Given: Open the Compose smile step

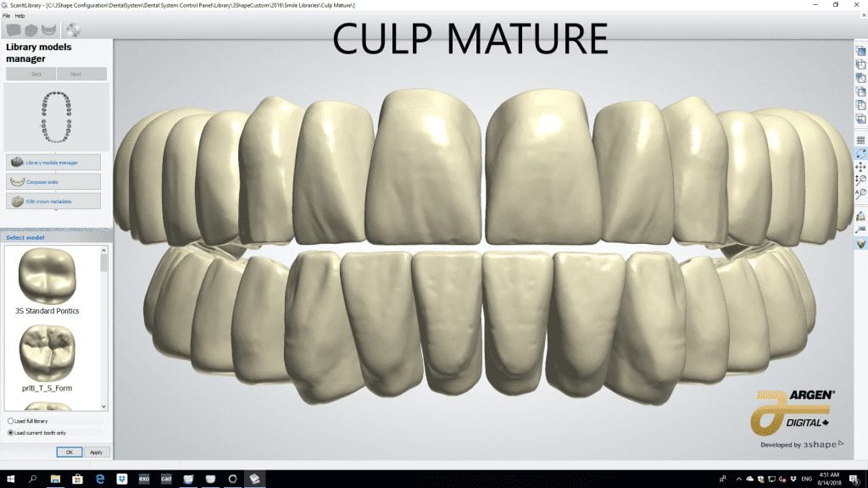Looking at the screenshot, I should tap(53, 181).
